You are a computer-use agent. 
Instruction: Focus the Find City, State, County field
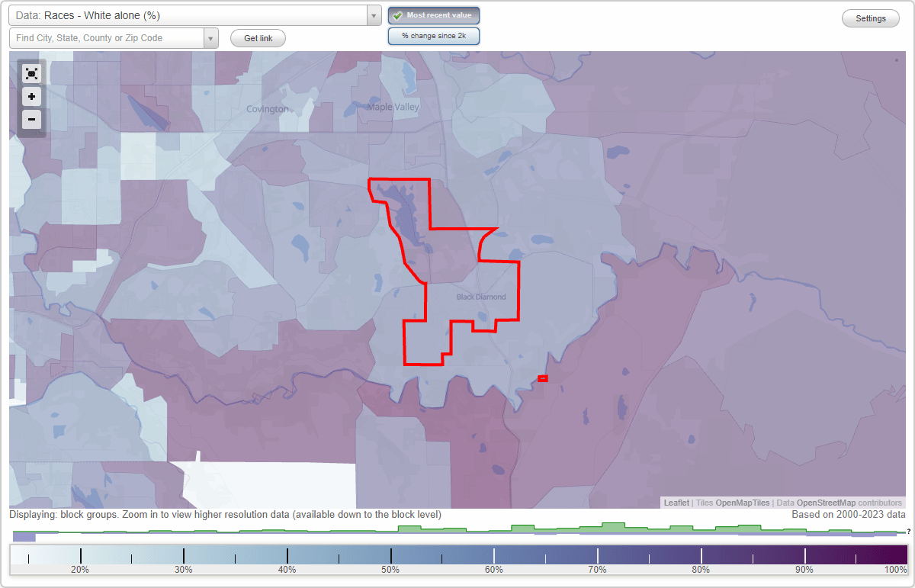coord(107,38)
